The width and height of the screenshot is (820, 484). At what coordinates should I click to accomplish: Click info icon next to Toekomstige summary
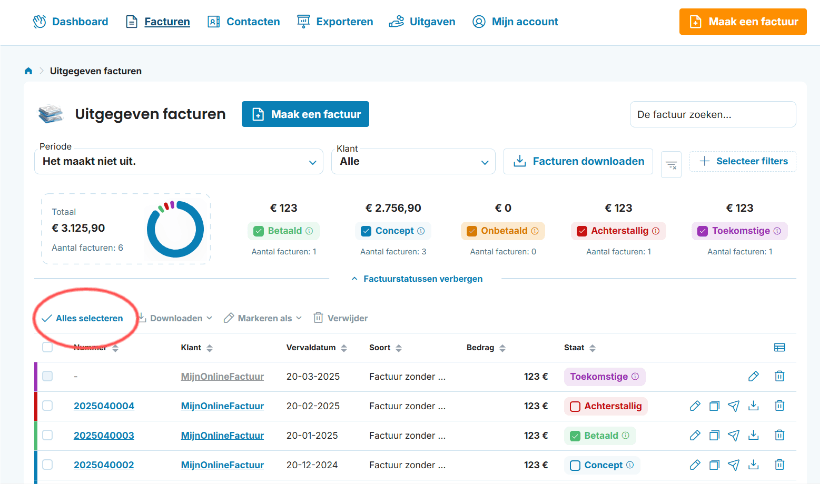pos(777,231)
